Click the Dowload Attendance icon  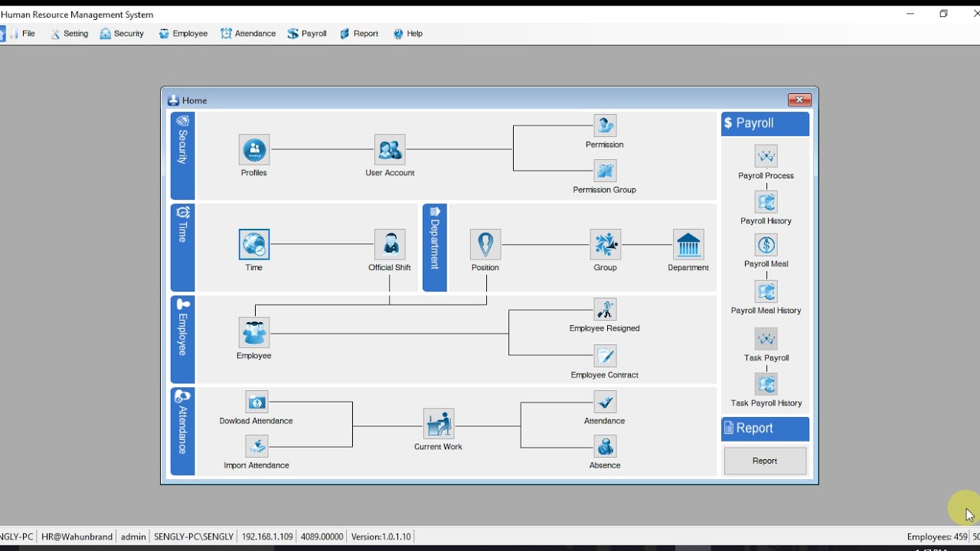pos(256,402)
